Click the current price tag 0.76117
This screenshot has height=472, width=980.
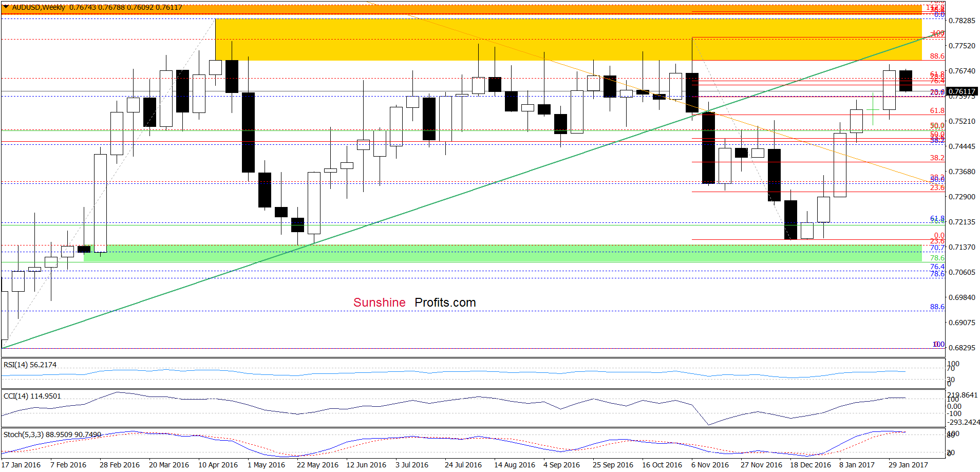(x=962, y=92)
